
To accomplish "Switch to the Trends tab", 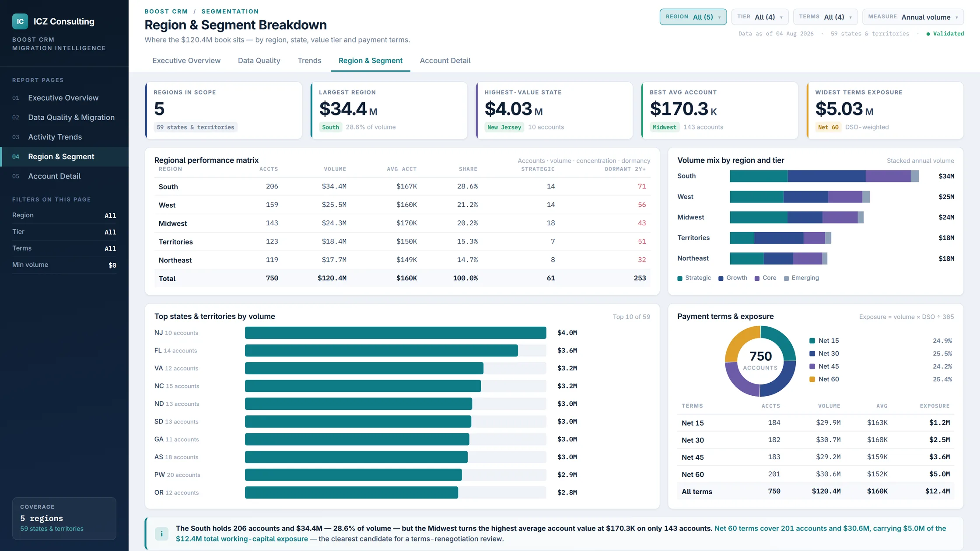I will pos(309,61).
